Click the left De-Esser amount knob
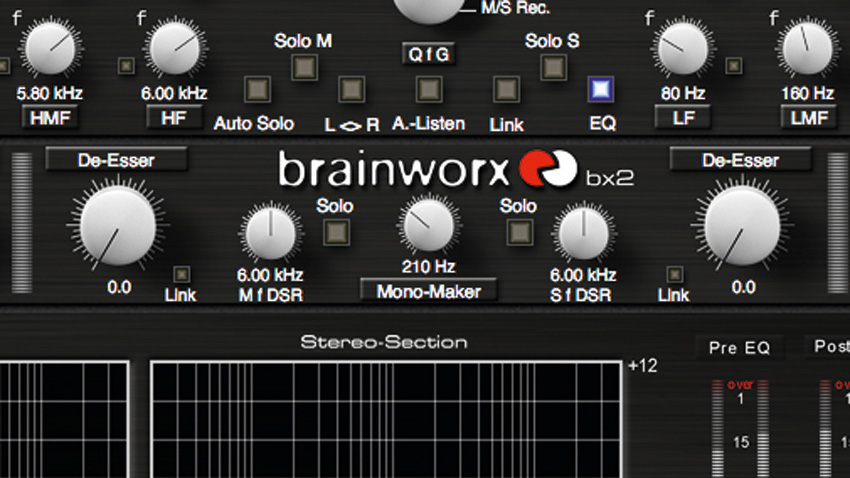The width and height of the screenshot is (850, 478). pyautogui.click(x=118, y=227)
